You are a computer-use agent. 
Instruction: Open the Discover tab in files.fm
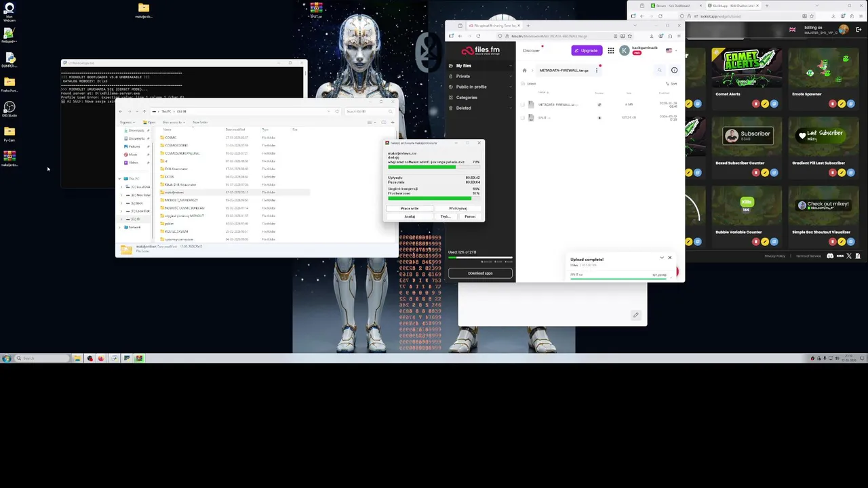pyautogui.click(x=531, y=51)
